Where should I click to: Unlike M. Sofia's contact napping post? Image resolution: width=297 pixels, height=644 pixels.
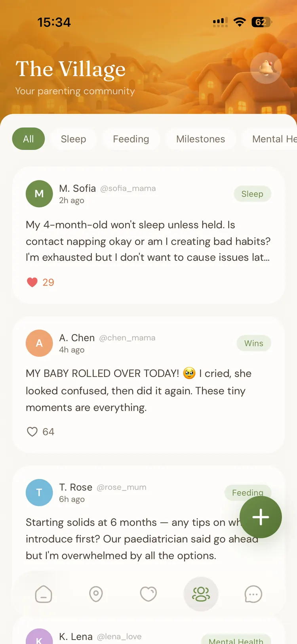point(32,282)
